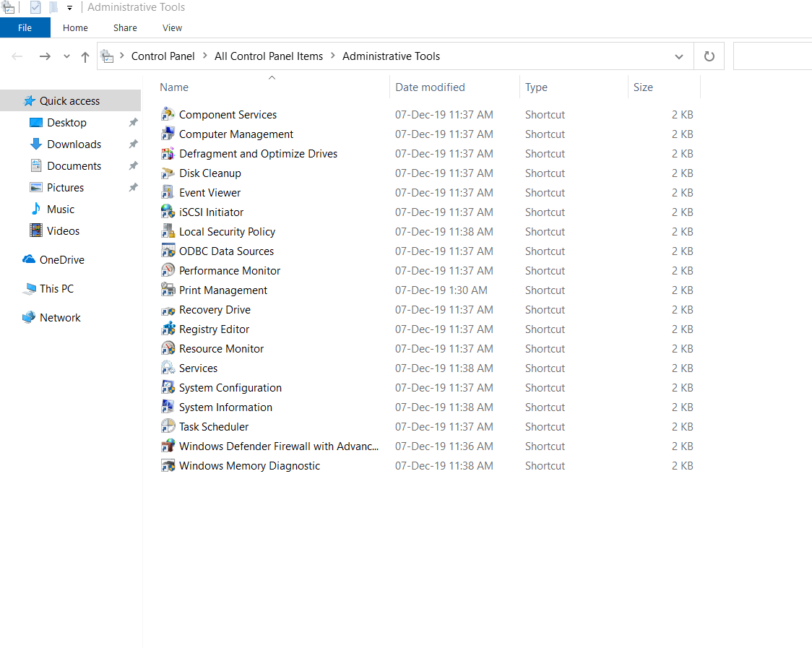812x648 pixels.
Task: Click the Task Scheduler clock icon
Action: pos(168,426)
